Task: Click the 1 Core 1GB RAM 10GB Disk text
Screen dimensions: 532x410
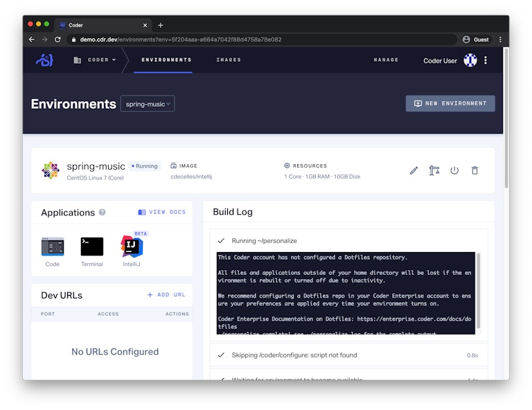Action: [x=322, y=177]
